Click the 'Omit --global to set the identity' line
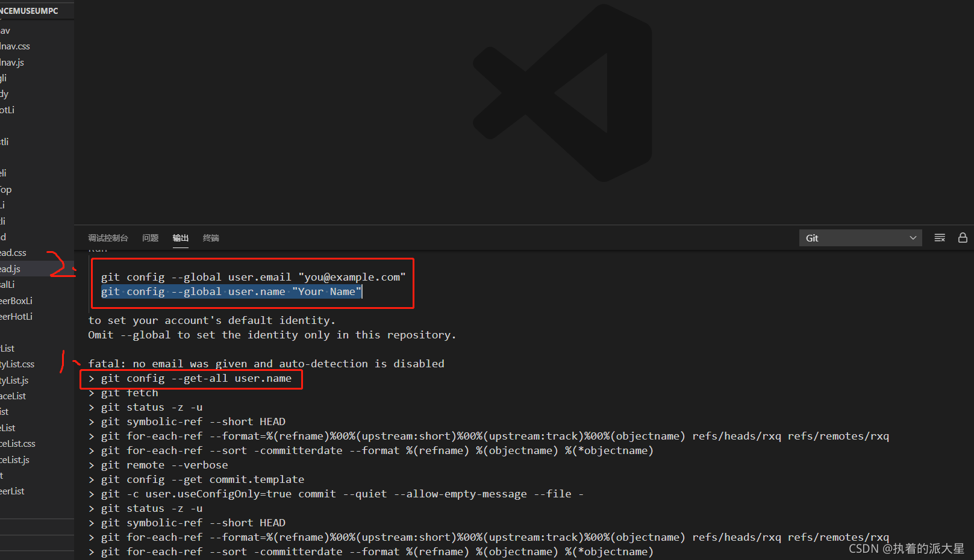This screenshot has height=560, width=974. pos(272,335)
